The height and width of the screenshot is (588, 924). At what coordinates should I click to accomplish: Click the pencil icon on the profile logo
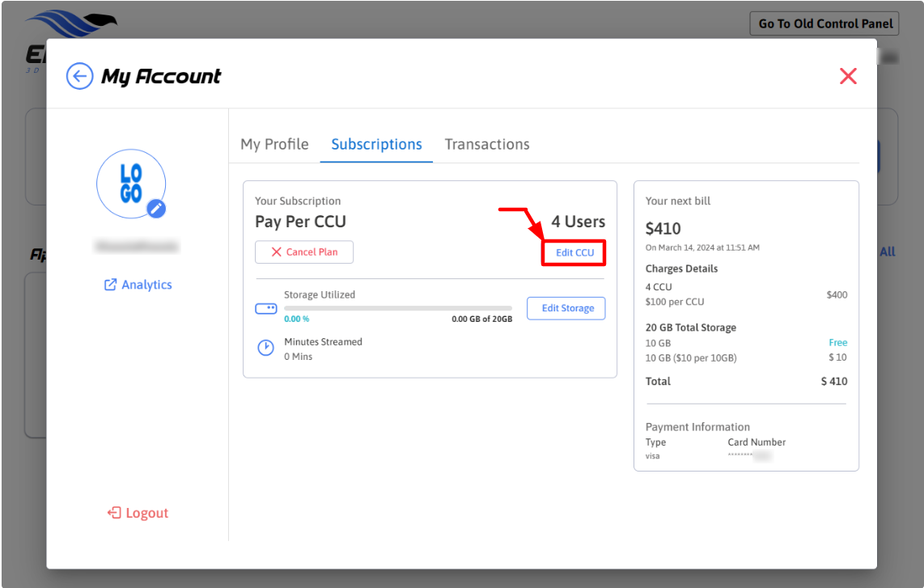point(156,209)
